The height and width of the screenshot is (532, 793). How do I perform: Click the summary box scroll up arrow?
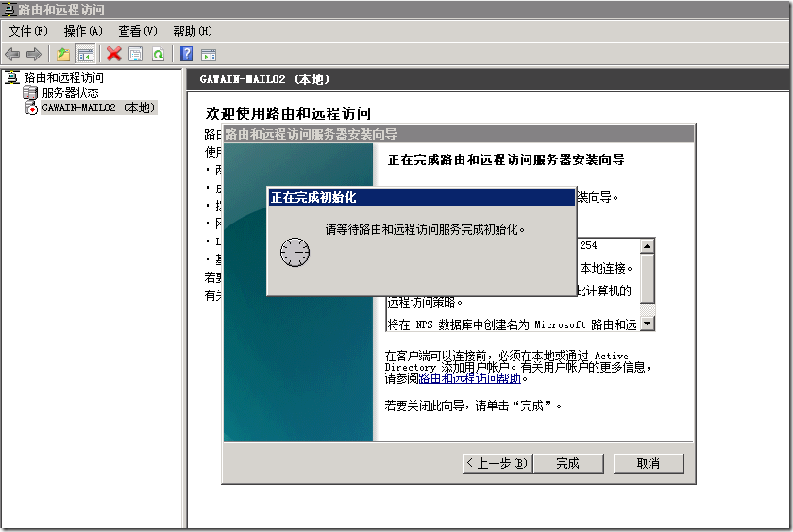[648, 246]
